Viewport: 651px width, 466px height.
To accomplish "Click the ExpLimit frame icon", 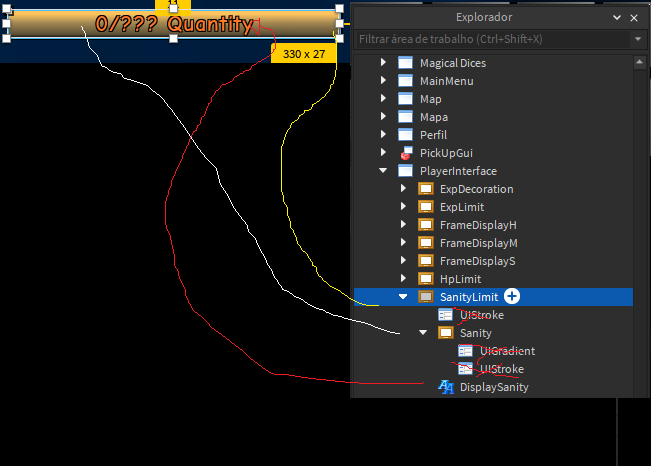I will point(426,207).
